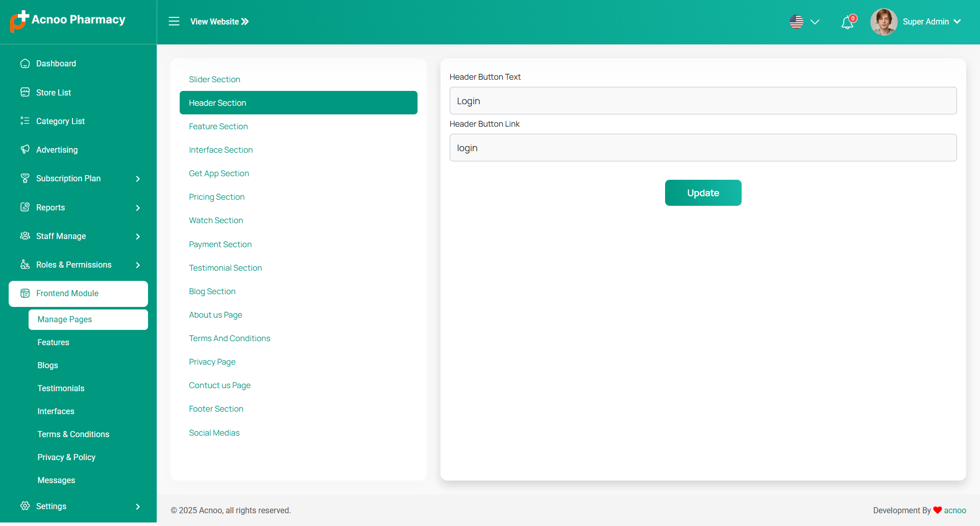Click the Header Button Link input

click(x=703, y=148)
